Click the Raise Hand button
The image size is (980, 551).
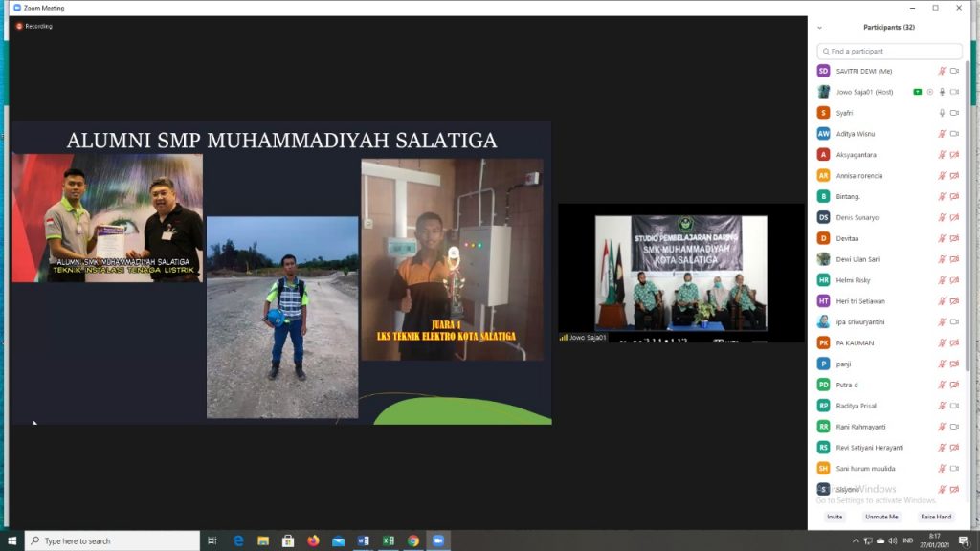pos(936,517)
